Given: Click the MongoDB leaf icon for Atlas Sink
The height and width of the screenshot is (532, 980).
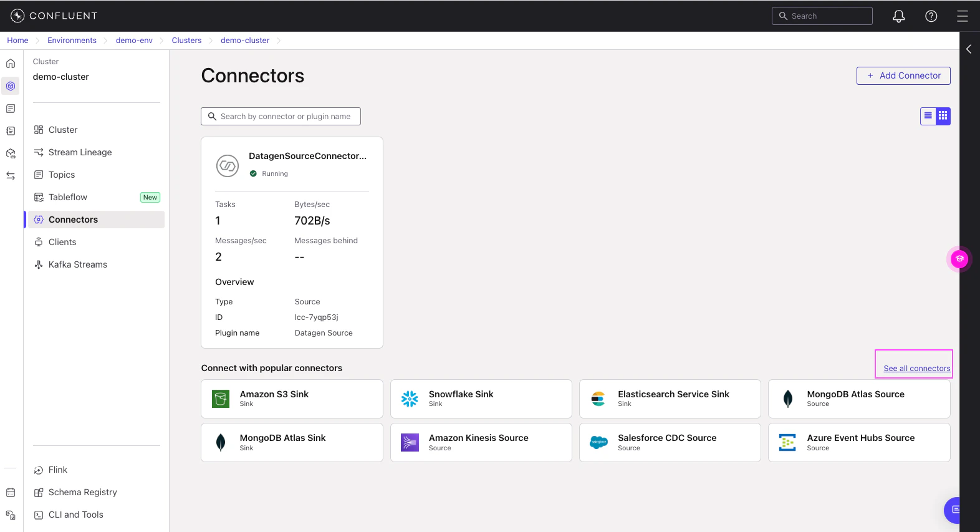Looking at the screenshot, I should tap(221, 442).
